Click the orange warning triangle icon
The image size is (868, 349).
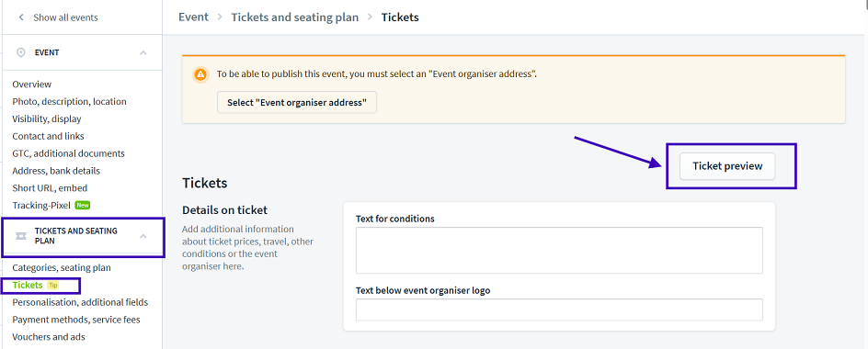coord(200,73)
